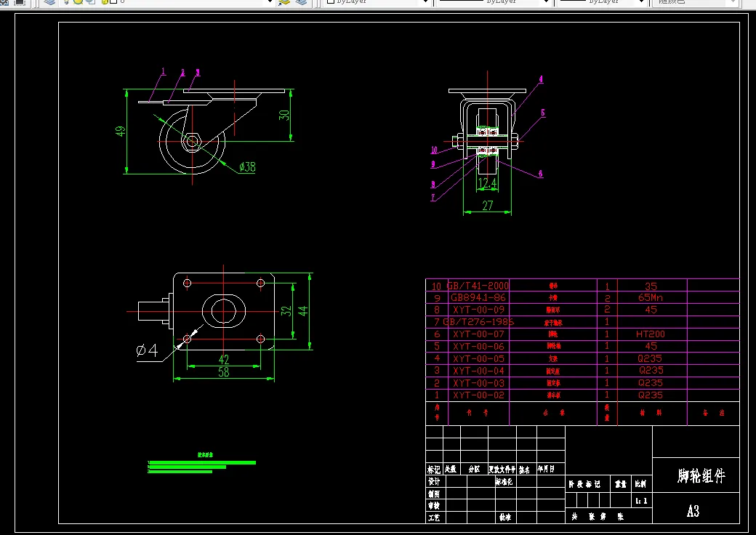Image resolution: width=756 pixels, height=535 pixels.
Task: Toggle layer 0 freeze sun icon
Action: (x=78, y=2)
